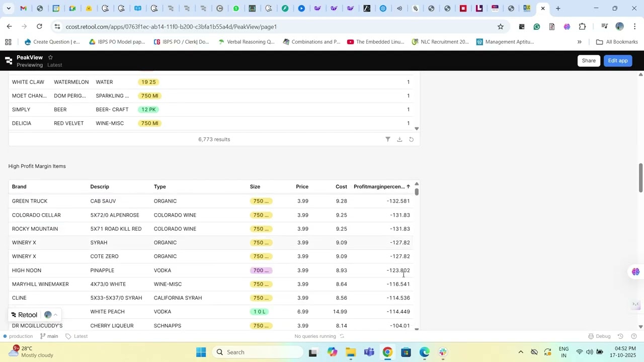
Task: Click the filter icon under the results table
Action: point(387,139)
